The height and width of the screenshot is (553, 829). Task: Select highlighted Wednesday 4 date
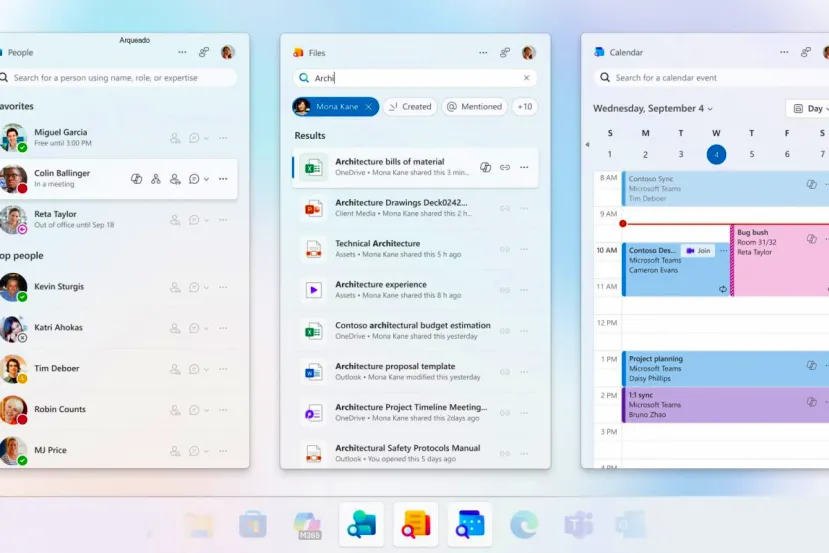pos(716,154)
